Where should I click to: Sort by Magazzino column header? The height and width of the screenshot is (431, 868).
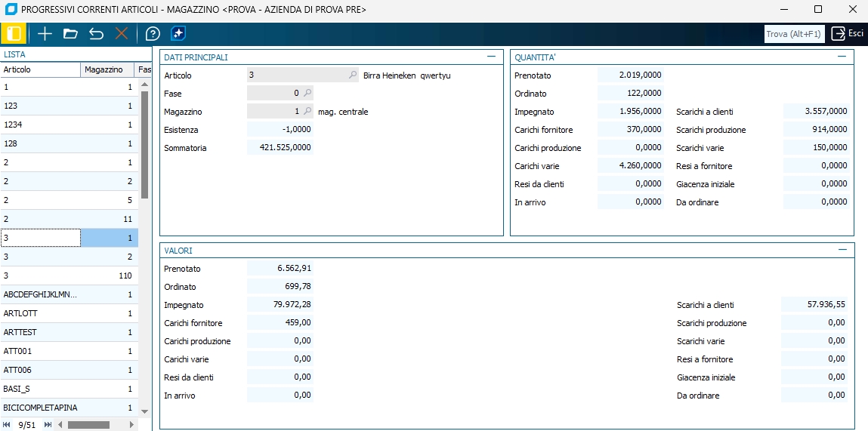(107, 69)
